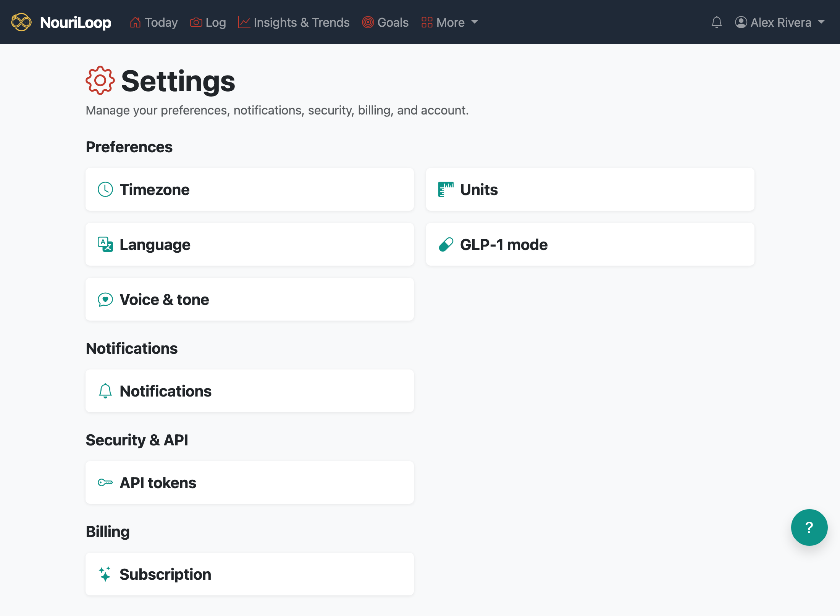840x616 pixels.
Task: Click the More grid icon
Action: pos(427,23)
